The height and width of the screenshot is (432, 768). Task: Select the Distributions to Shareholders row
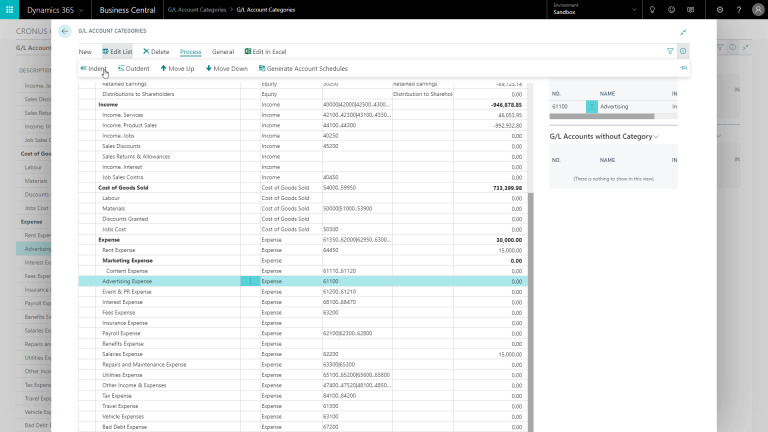coord(303,94)
